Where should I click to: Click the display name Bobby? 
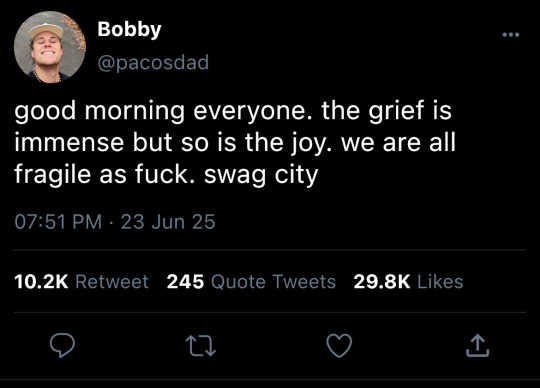(x=129, y=30)
